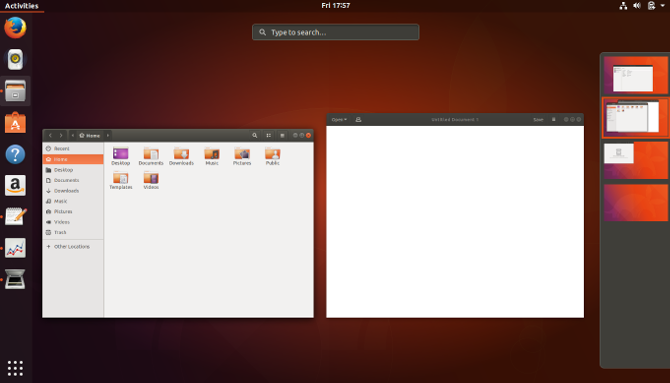Switch to the first workspace thumbnail
The image size is (670, 383).
click(x=636, y=75)
